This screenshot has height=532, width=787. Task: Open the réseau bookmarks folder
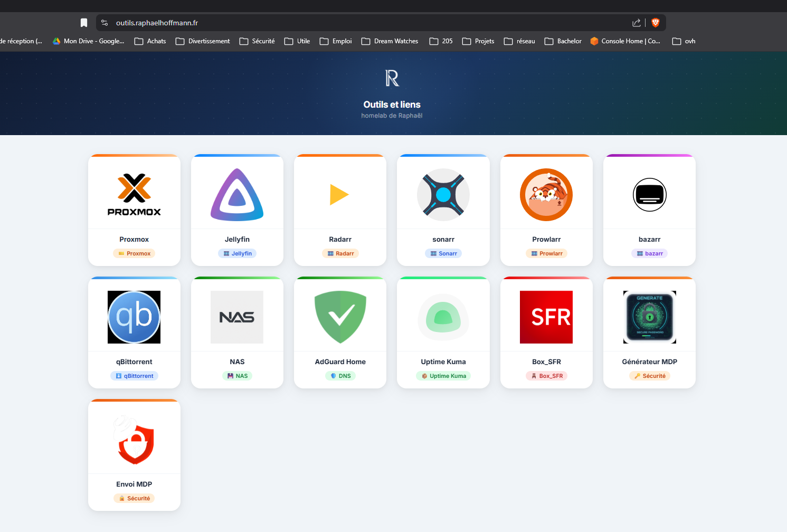pyautogui.click(x=519, y=41)
